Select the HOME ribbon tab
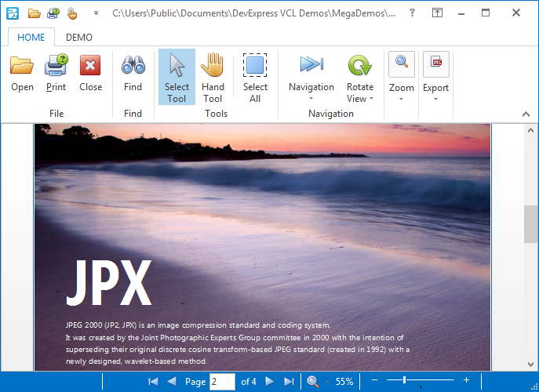Viewport: 539px width, 392px height. (31, 38)
